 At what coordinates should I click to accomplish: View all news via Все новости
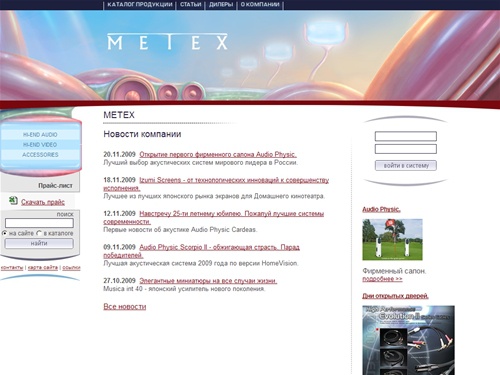click(125, 307)
